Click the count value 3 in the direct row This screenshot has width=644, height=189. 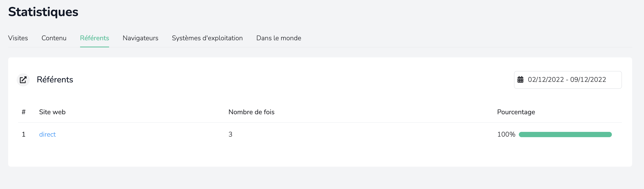pyautogui.click(x=230, y=135)
